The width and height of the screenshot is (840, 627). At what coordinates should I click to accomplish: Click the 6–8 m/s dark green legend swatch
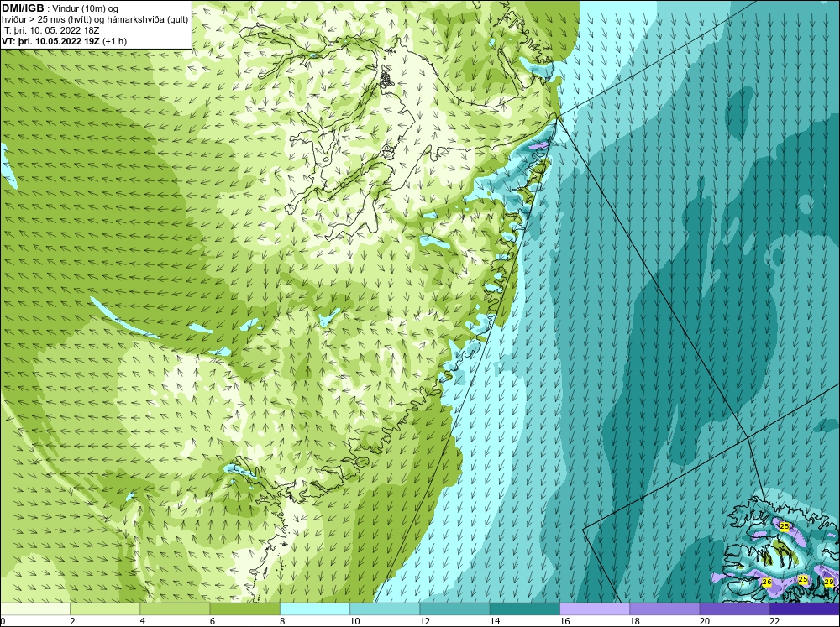(244, 609)
